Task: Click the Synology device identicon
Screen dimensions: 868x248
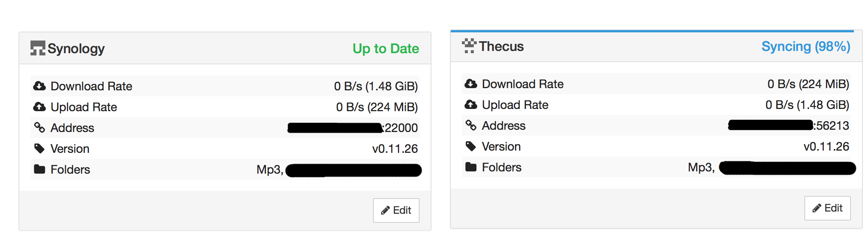Action: tap(38, 48)
